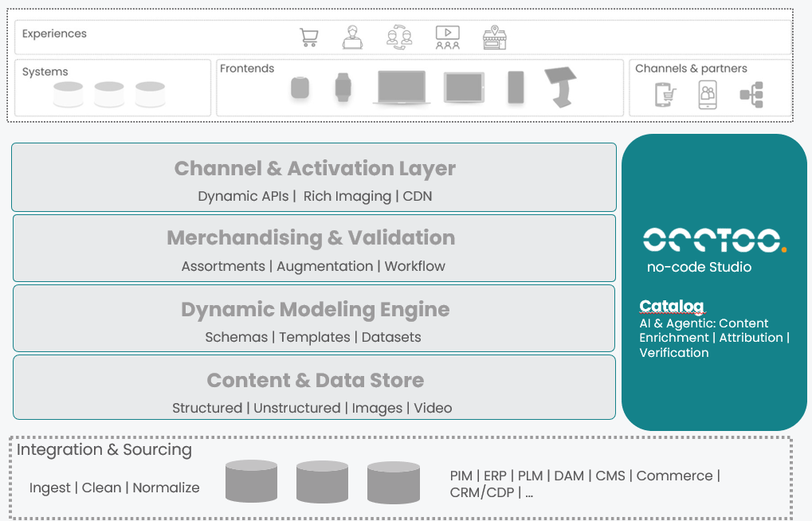The width and height of the screenshot is (812, 521).
Task: Click the Channel & Activation Layer heading
Action: click(315, 168)
